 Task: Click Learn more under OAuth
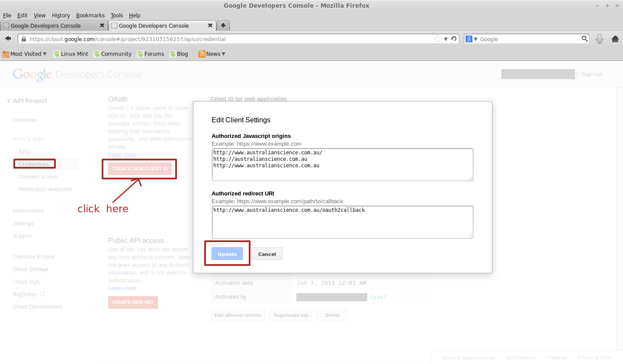(122, 155)
